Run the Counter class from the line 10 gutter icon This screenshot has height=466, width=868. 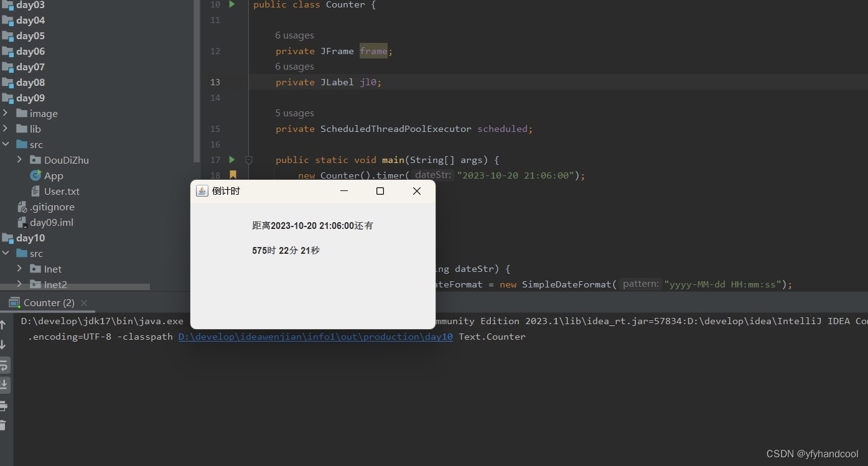(231, 4)
